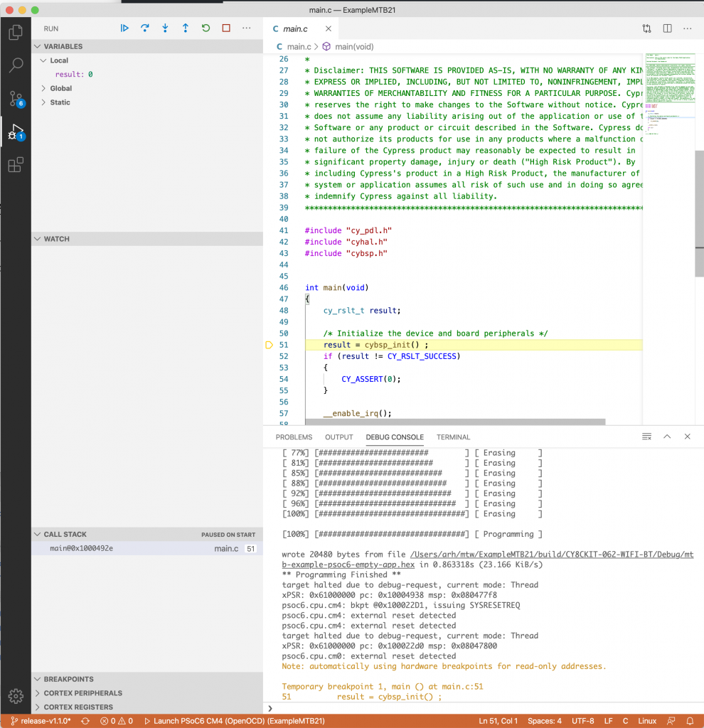Image resolution: width=704 pixels, height=728 pixels.
Task: Expand the Static variables node
Action: coord(43,102)
